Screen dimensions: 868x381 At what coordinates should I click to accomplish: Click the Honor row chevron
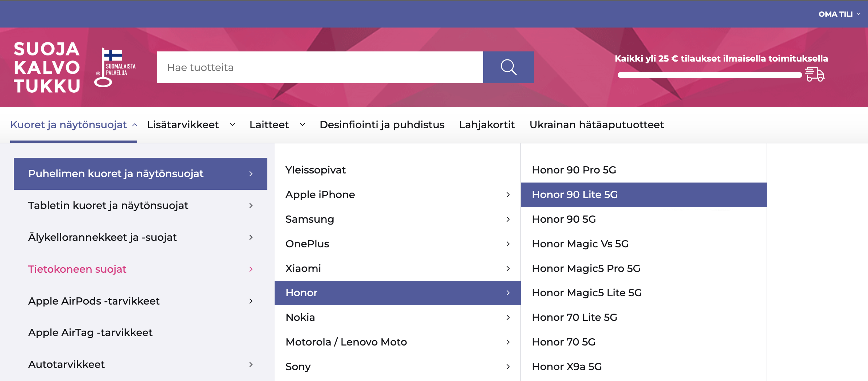(508, 293)
